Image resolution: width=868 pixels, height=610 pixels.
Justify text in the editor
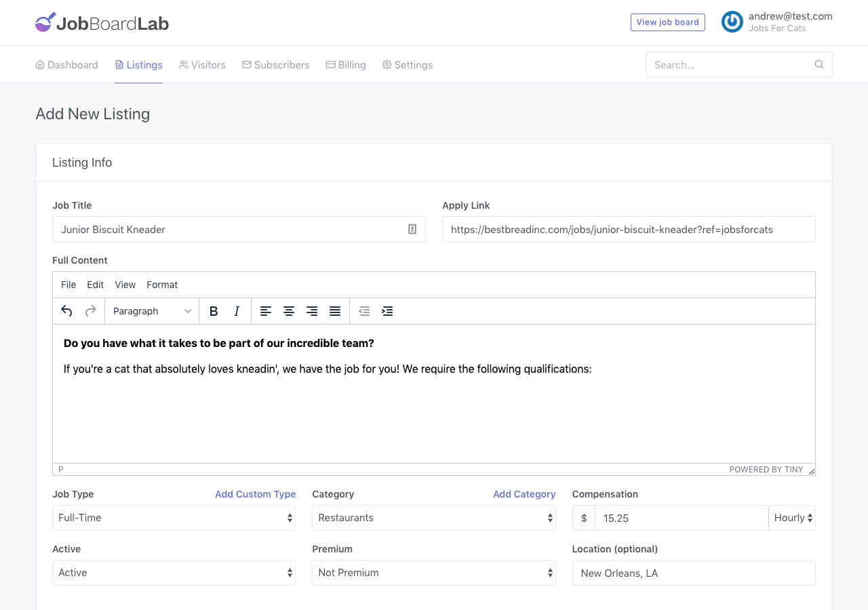335,311
